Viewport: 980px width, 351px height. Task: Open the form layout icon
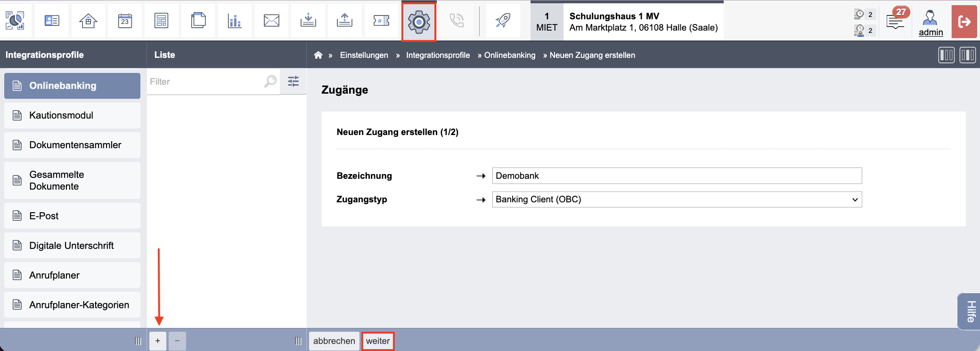[162, 21]
